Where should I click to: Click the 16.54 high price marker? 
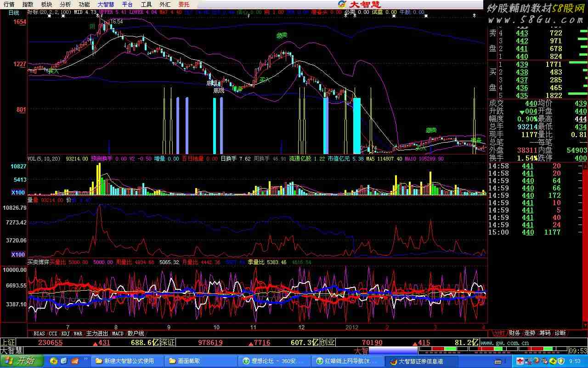tap(116, 22)
